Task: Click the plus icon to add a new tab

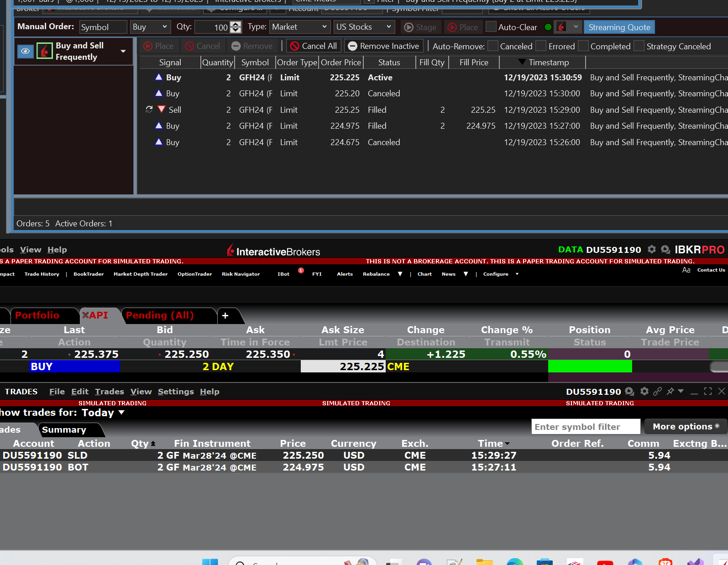Action: pos(225,315)
